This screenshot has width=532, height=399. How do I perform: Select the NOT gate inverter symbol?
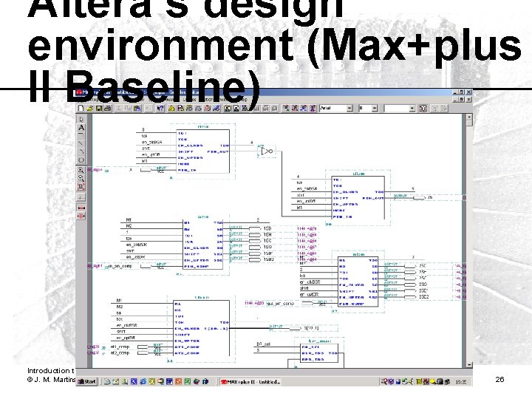(267, 151)
